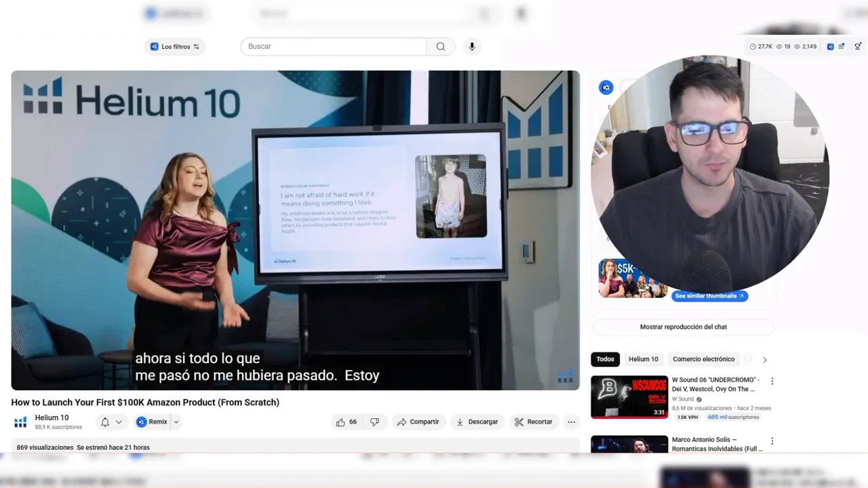Open options for W Sound video
The image size is (868, 488).
[772, 381]
